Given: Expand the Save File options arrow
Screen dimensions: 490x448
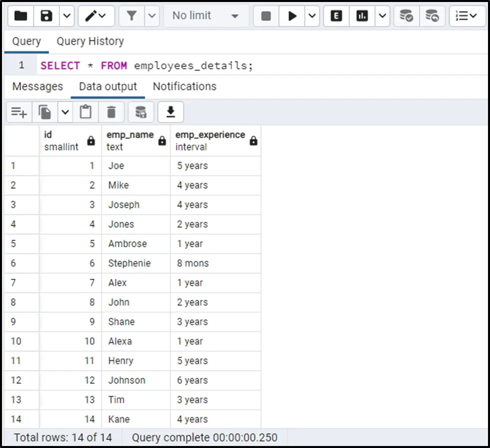Looking at the screenshot, I should tap(66, 16).
